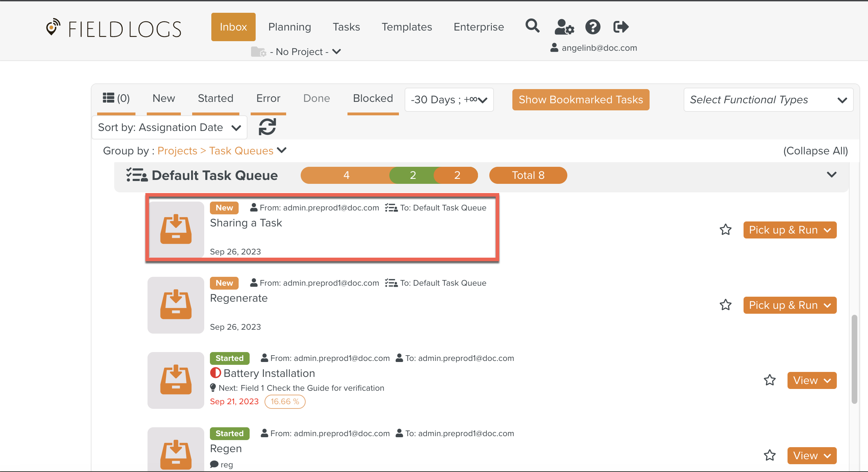Go to the Planning menu
This screenshot has width=868, height=472.
(289, 27)
